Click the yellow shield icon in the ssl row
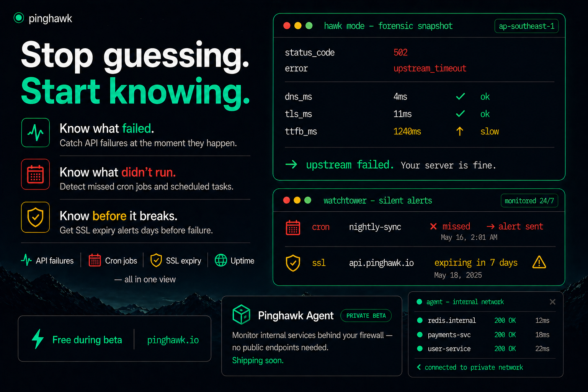The width and height of the screenshot is (588, 392). (293, 263)
